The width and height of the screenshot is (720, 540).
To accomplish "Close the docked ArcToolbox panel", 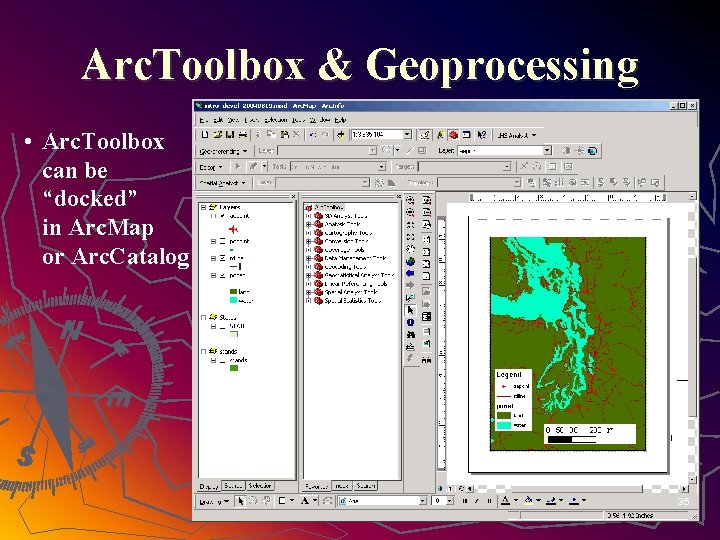I will [x=399, y=197].
